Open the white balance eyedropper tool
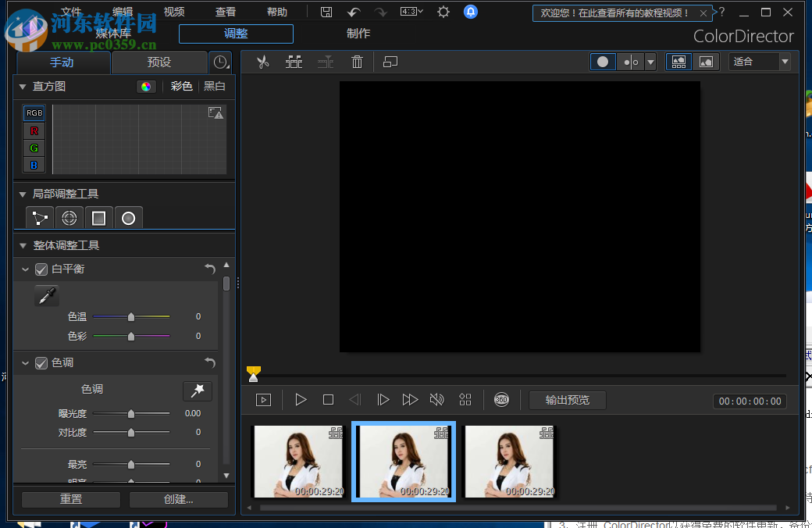Image resolution: width=812 pixels, height=528 pixels. [x=45, y=295]
